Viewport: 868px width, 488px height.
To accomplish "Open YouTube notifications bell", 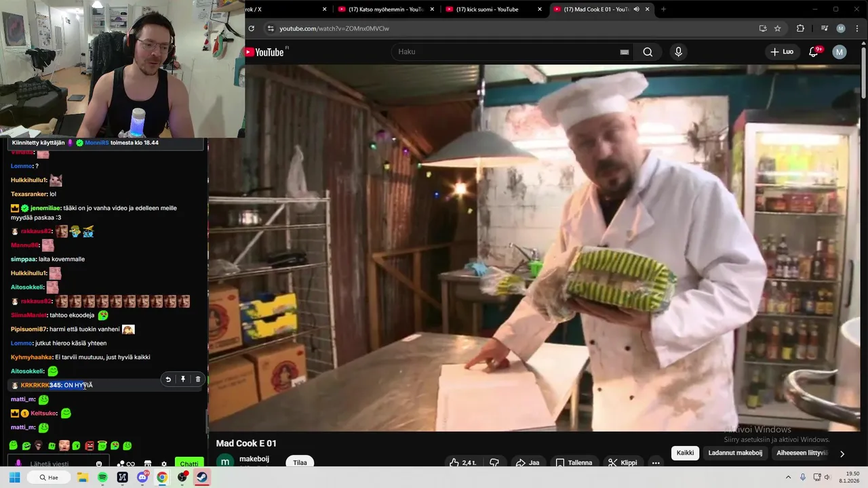I will pyautogui.click(x=814, y=52).
